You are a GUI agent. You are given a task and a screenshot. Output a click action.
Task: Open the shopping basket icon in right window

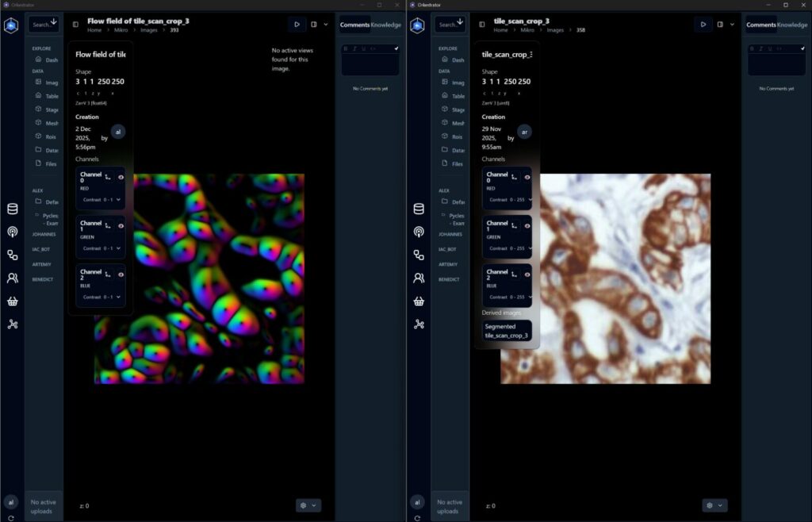418,301
